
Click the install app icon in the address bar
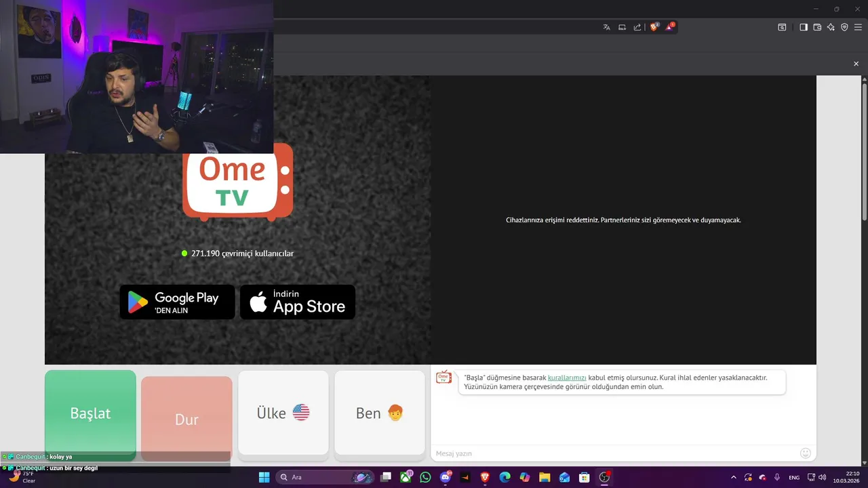pos(622,27)
